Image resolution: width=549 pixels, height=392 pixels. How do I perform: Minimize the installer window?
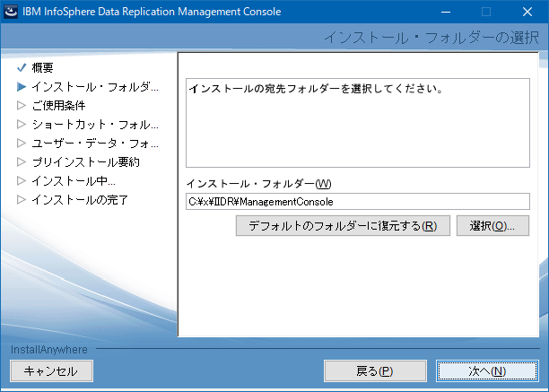point(446,12)
